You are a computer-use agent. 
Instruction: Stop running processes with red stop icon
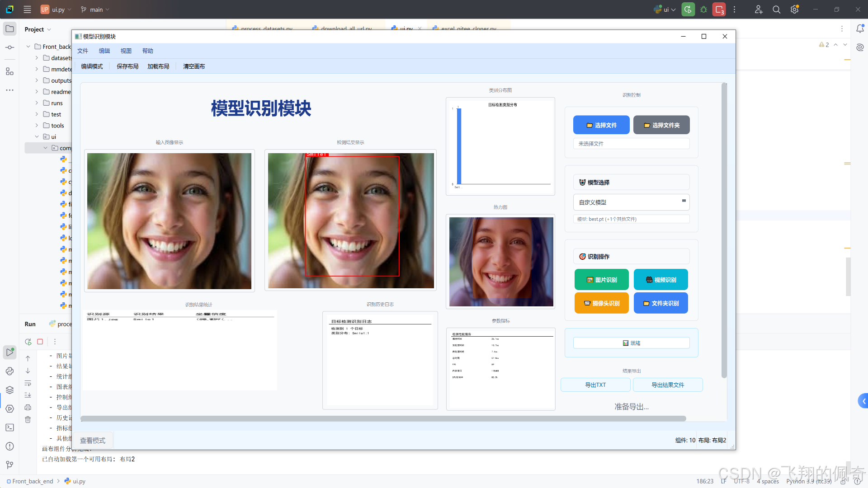coord(719,9)
